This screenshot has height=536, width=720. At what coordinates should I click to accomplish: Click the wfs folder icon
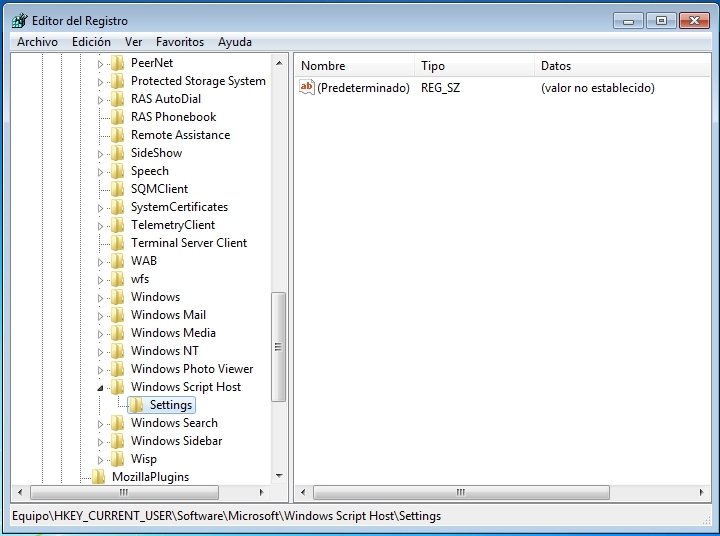118,279
